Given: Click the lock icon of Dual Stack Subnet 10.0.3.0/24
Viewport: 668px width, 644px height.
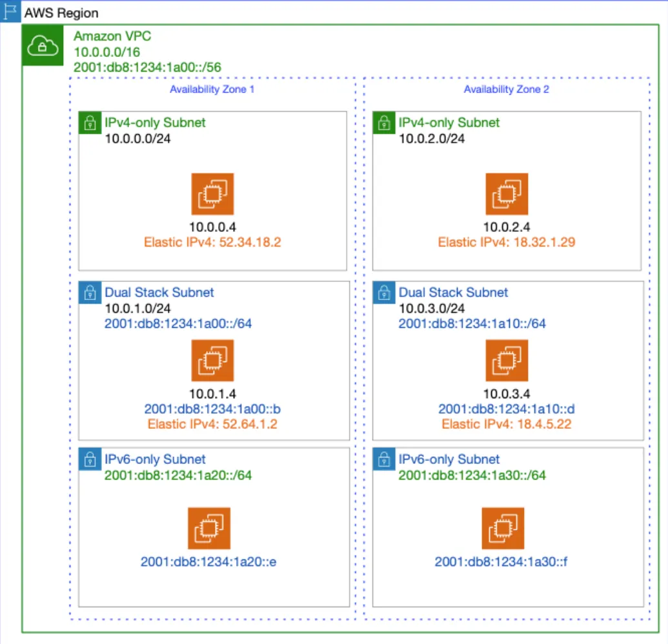Looking at the screenshot, I should click(x=384, y=292).
